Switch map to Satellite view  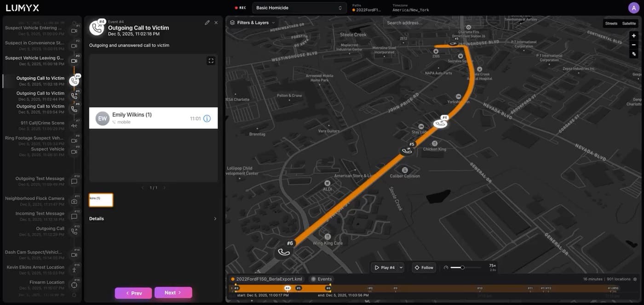coord(629,23)
